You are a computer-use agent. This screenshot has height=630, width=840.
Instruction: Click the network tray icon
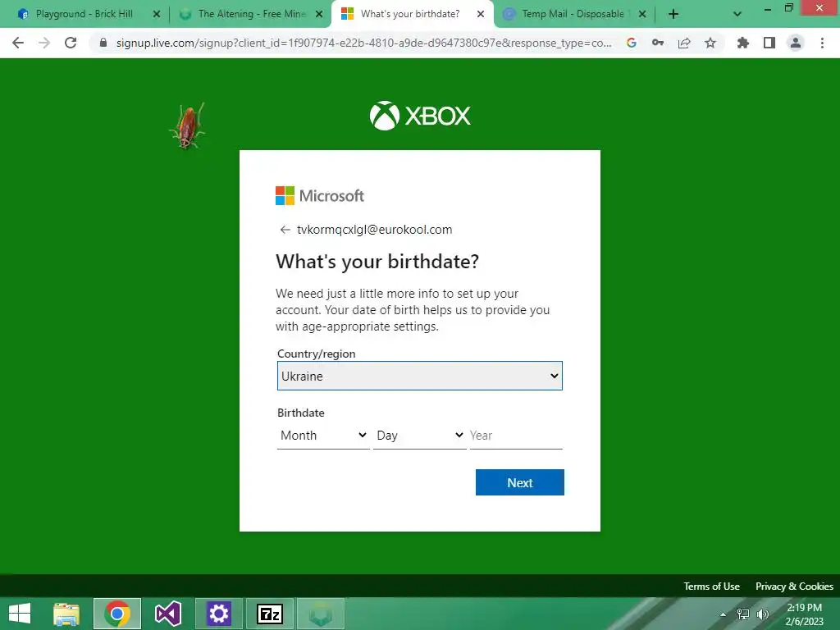(x=743, y=614)
